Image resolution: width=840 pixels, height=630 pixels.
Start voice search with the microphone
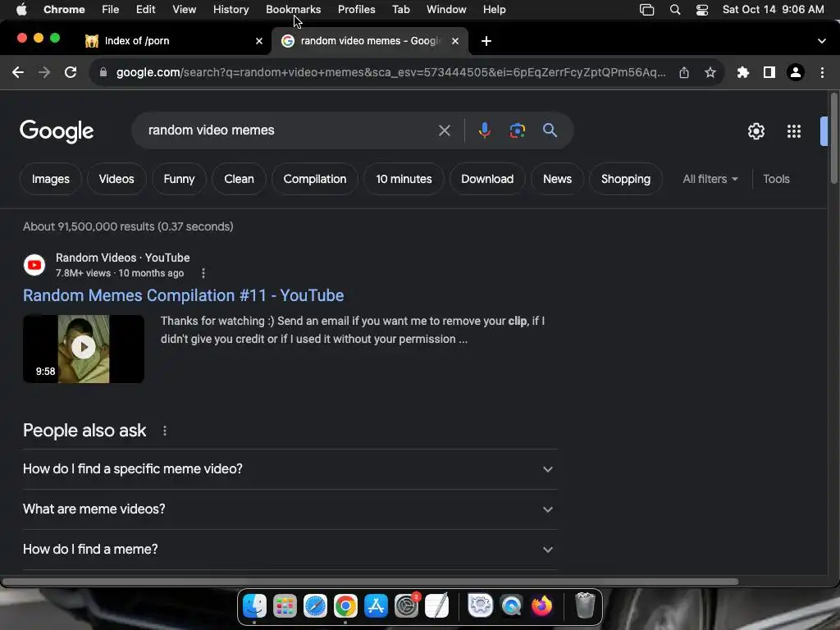[x=484, y=130]
